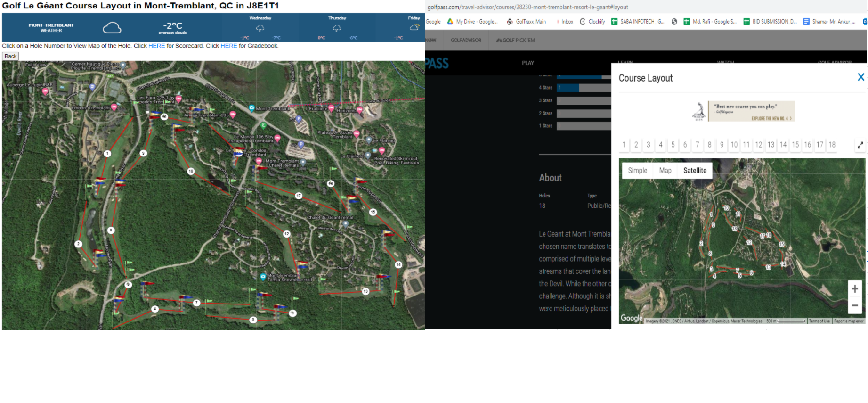Select hole 14 button in Course Layout dialog
The image size is (868, 403).
tap(783, 145)
